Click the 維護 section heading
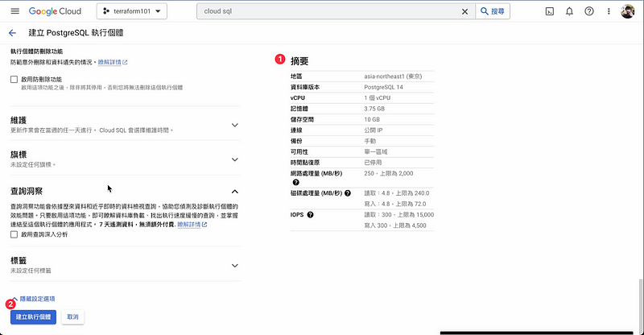The image size is (644, 335). [19, 121]
